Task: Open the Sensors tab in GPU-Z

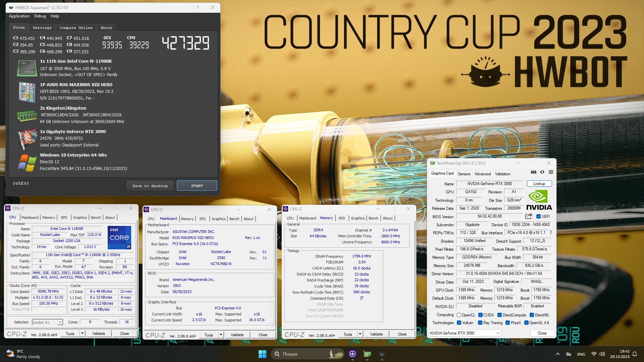Action: click(464, 174)
